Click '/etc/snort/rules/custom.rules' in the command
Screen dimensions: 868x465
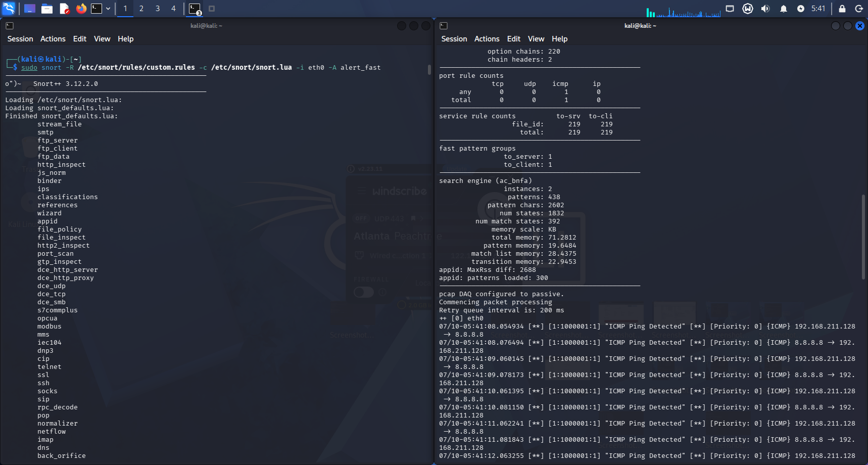pyautogui.click(x=136, y=67)
